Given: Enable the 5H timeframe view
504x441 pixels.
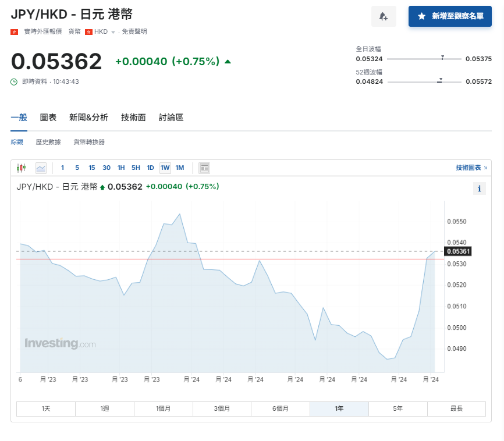Looking at the screenshot, I should 136,168.
